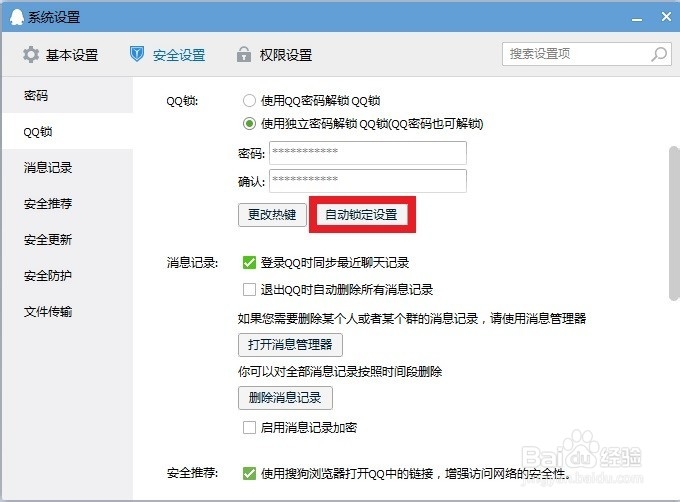Enable 退出QQ时自动删除所有消息记录 checkbox

click(249, 290)
